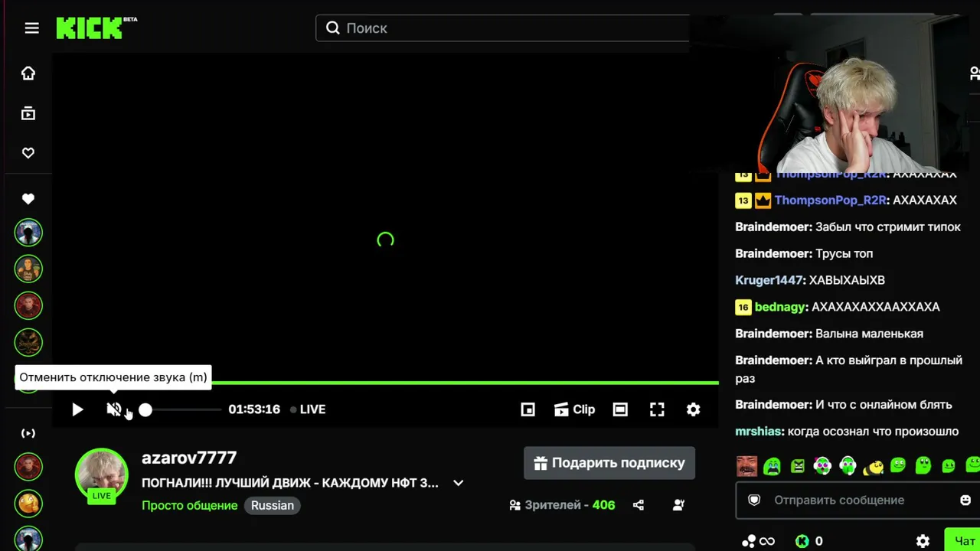Insert the yellow bee emote
The height and width of the screenshot is (551, 980).
(873, 465)
